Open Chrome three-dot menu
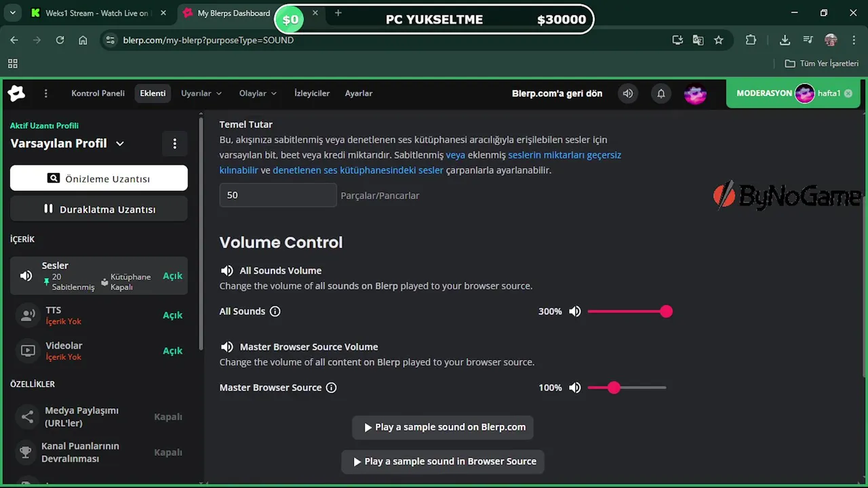Viewport: 868px width, 488px height. (x=853, y=40)
